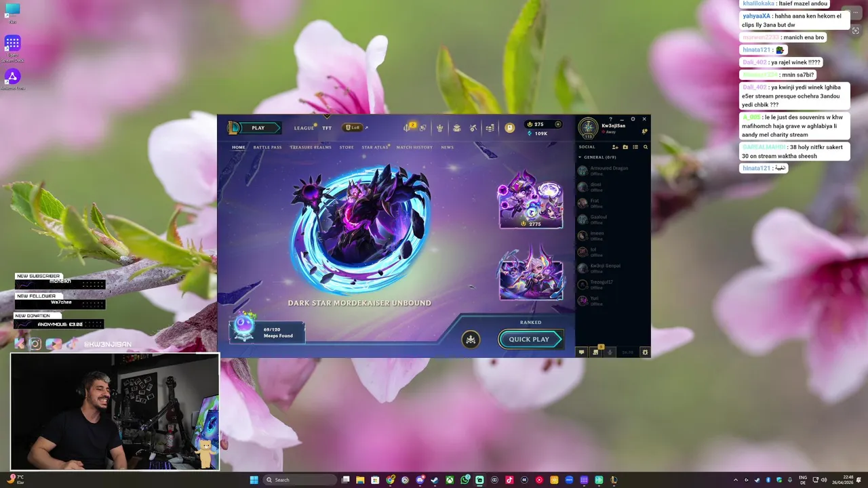Screen dimensions: 868x488
Task: Open the STAR ATLAS tab
Action: point(375,147)
